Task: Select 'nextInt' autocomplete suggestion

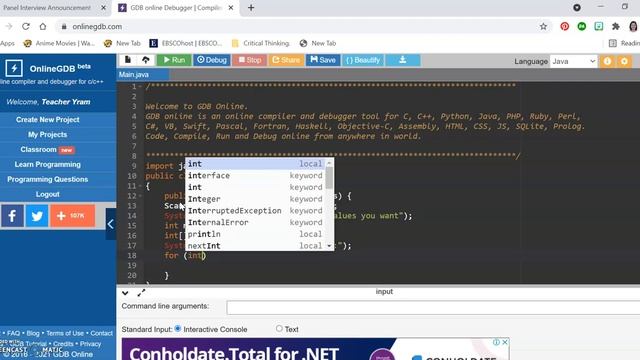Action: point(256,246)
